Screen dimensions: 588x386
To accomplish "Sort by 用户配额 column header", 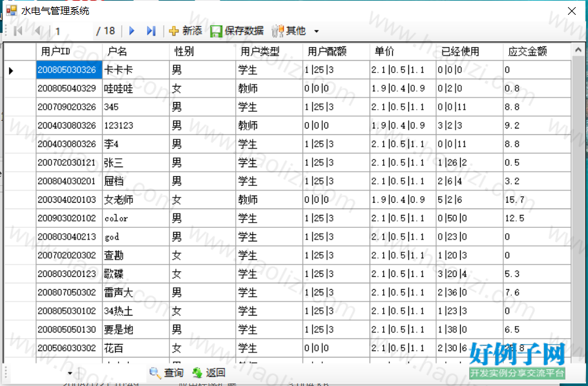I will pos(336,52).
